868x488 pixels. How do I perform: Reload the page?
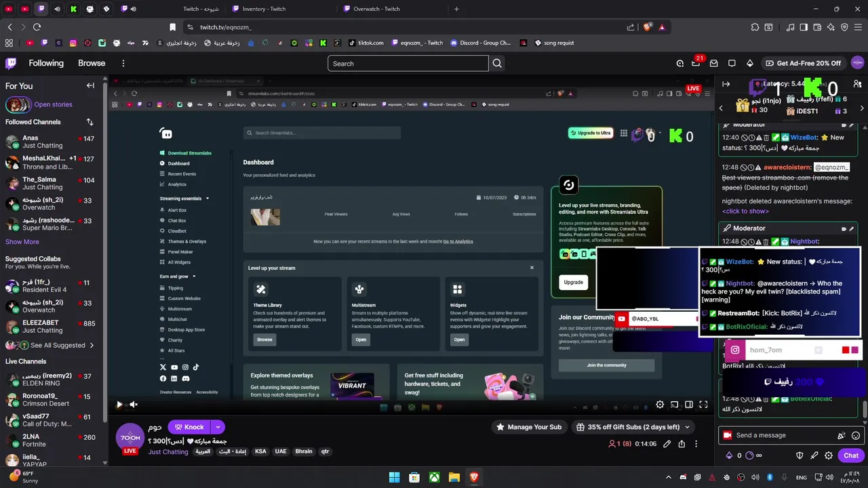(x=37, y=27)
